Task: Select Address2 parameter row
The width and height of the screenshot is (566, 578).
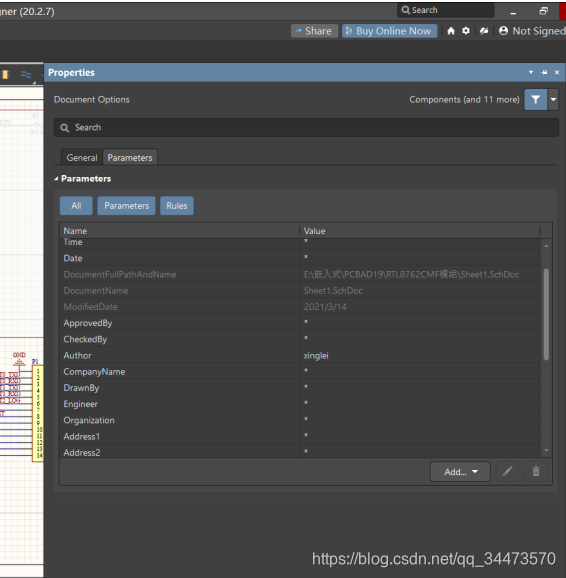Action: click(x=300, y=452)
